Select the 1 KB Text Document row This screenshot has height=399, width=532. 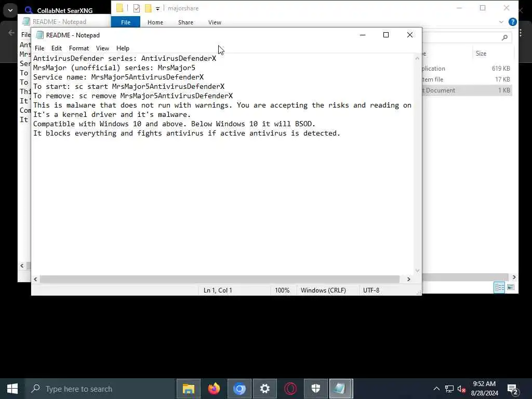tap(467, 90)
